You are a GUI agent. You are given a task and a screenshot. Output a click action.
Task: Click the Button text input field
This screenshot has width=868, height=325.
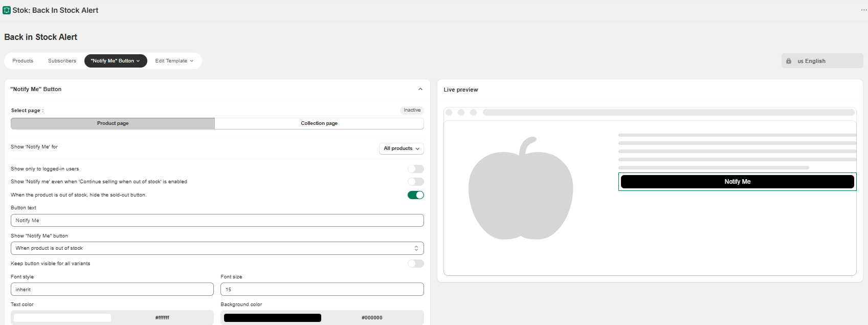(x=217, y=221)
